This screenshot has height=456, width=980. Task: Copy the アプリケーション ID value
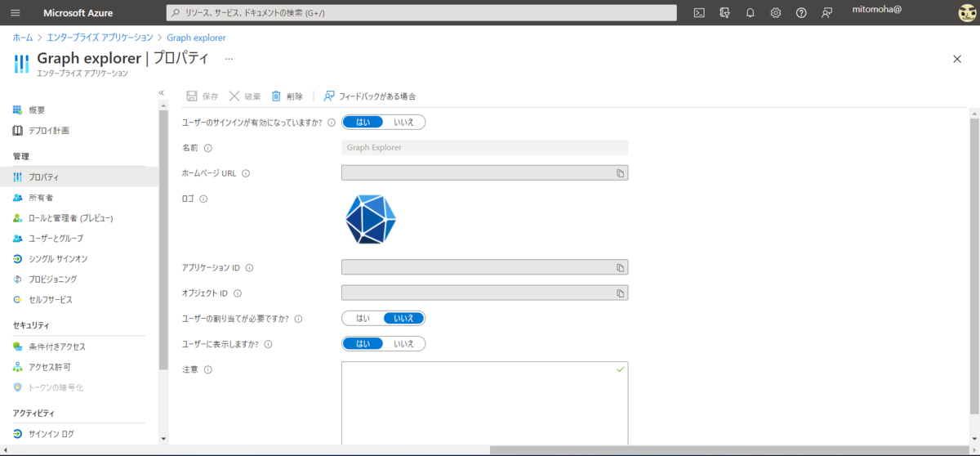(620, 268)
